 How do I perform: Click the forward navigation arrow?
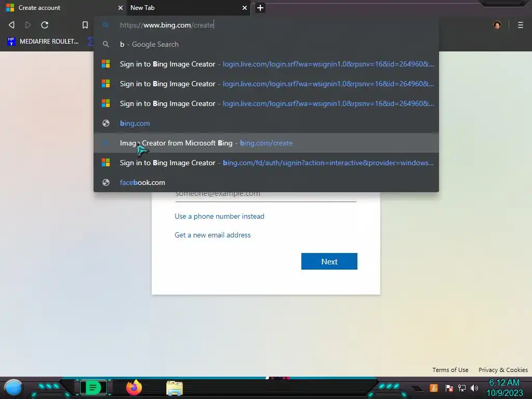pos(28,25)
